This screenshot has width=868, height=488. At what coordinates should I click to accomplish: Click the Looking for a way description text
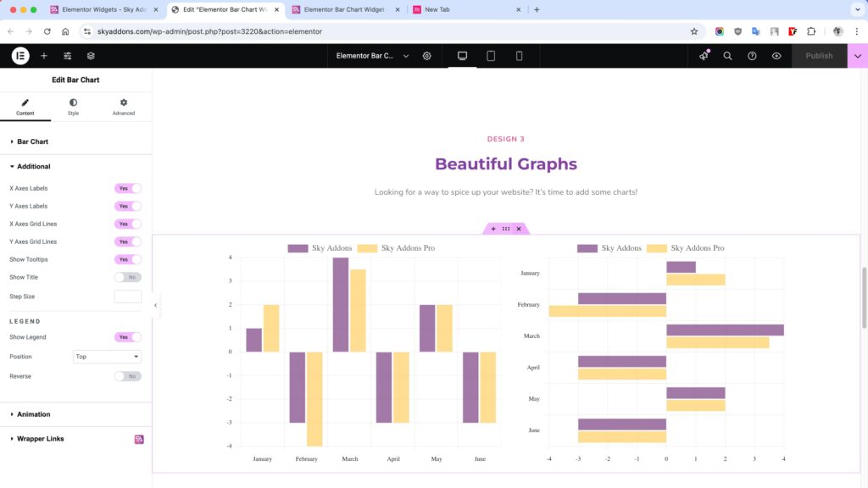(x=506, y=192)
